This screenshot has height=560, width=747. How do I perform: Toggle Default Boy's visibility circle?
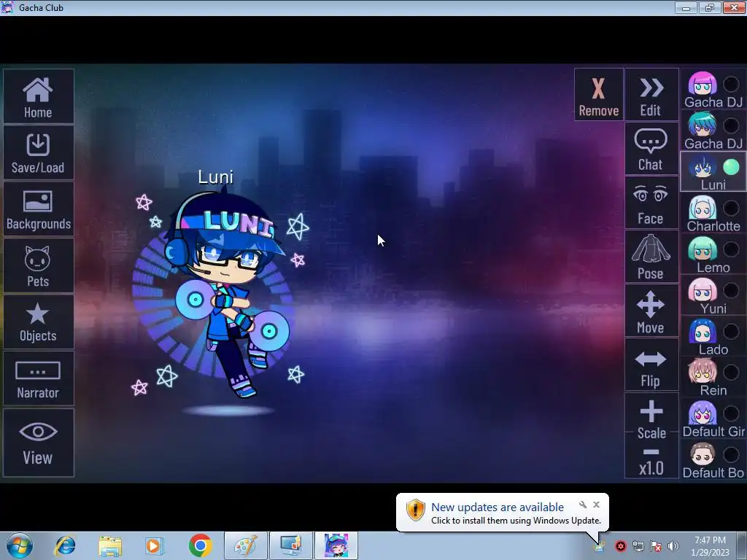click(x=731, y=455)
